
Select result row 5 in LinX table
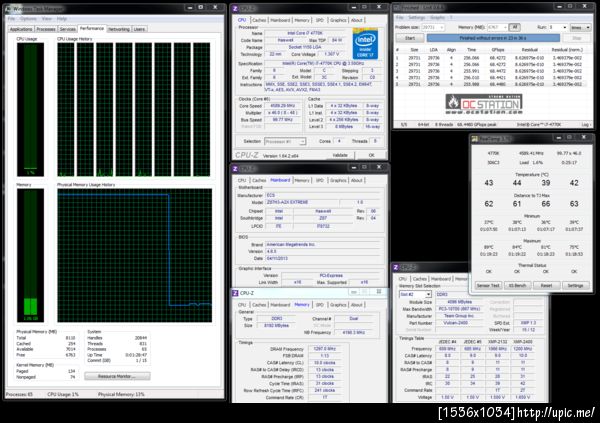[x=491, y=84]
